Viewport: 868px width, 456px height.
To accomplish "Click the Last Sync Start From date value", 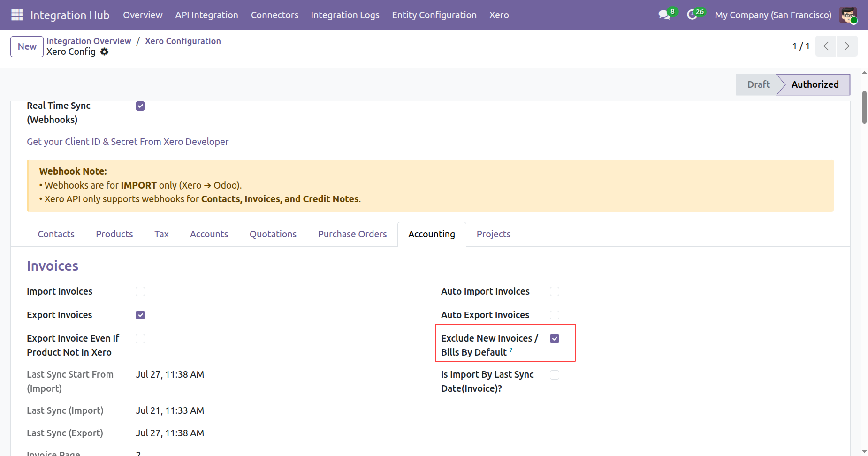I will [x=170, y=374].
